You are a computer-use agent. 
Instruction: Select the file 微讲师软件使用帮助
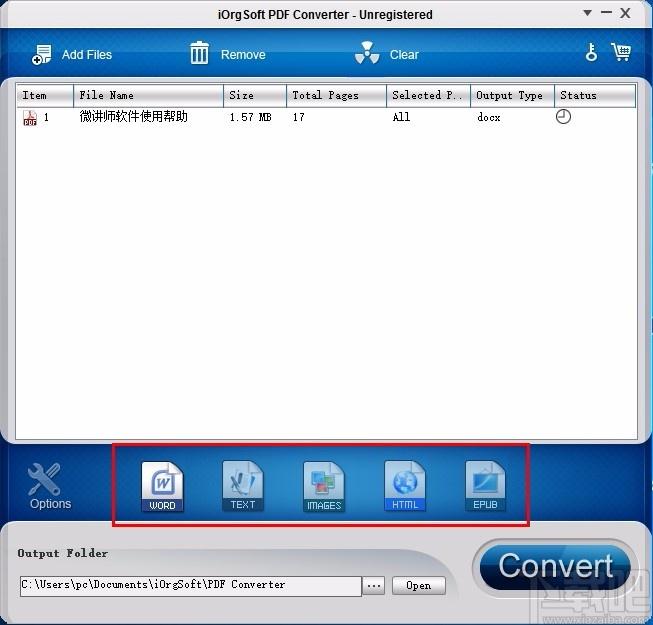pyautogui.click(x=133, y=117)
